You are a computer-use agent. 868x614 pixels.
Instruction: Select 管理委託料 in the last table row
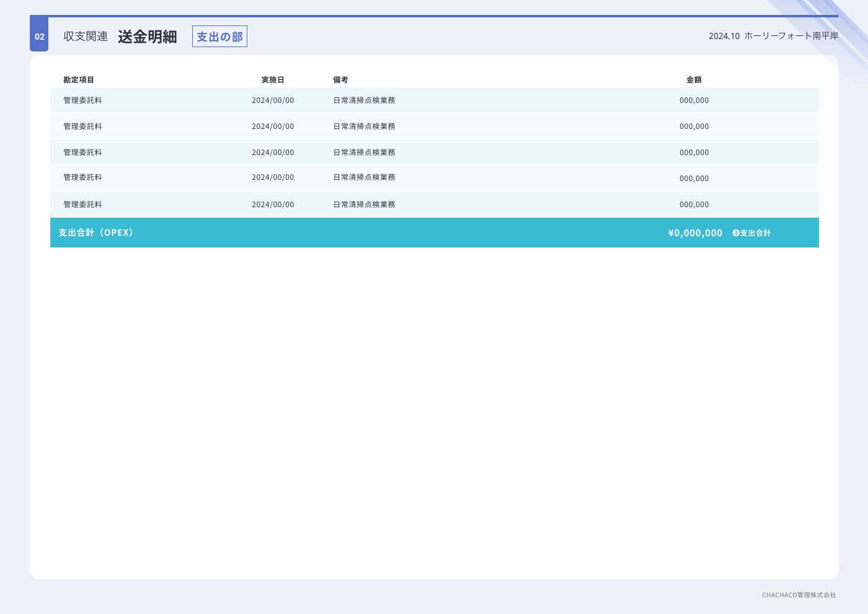(82, 205)
